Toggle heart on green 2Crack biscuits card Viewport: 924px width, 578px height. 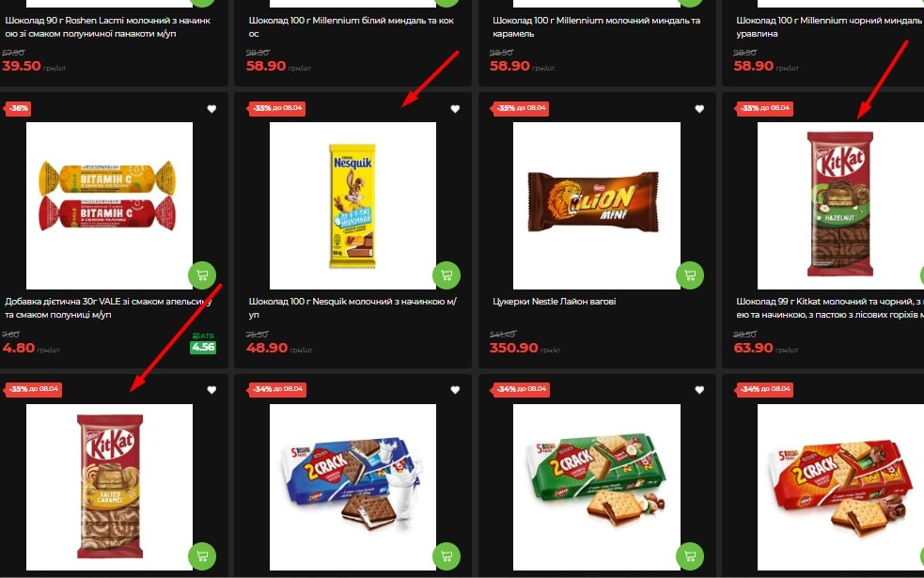pyautogui.click(x=699, y=389)
